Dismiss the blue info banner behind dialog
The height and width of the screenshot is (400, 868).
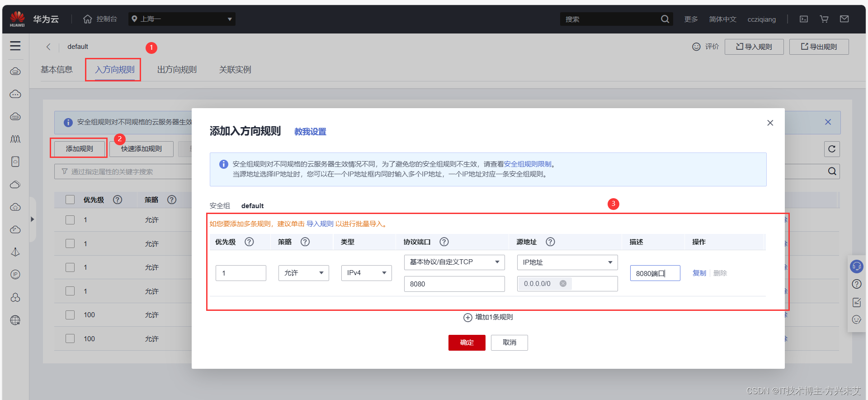(828, 122)
